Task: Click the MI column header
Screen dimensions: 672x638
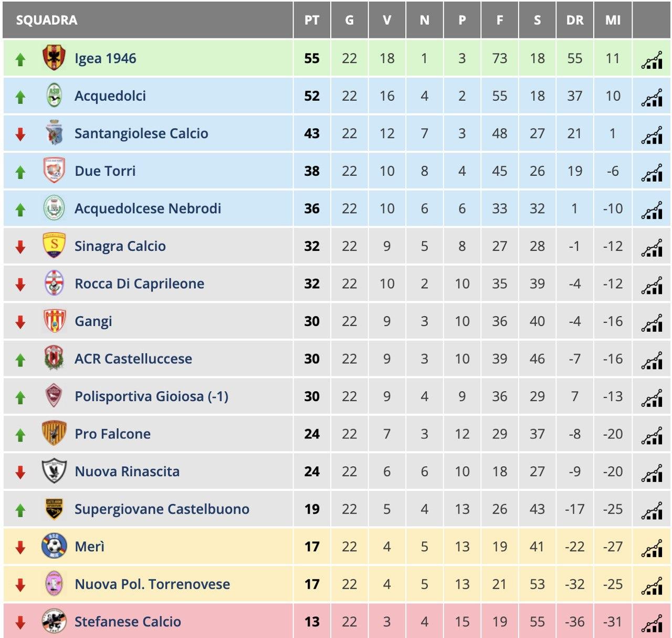Action: coord(613,20)
